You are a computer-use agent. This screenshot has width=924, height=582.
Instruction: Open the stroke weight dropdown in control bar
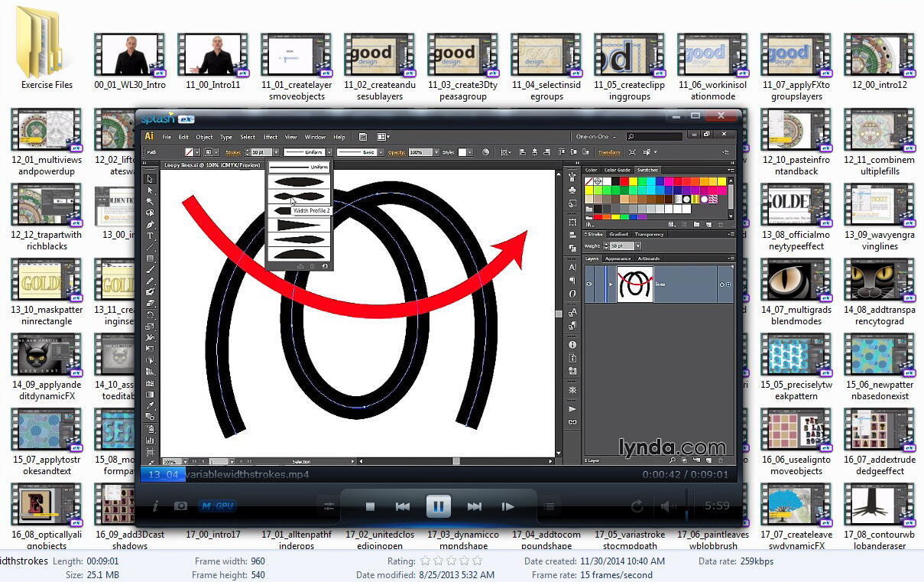277,152
